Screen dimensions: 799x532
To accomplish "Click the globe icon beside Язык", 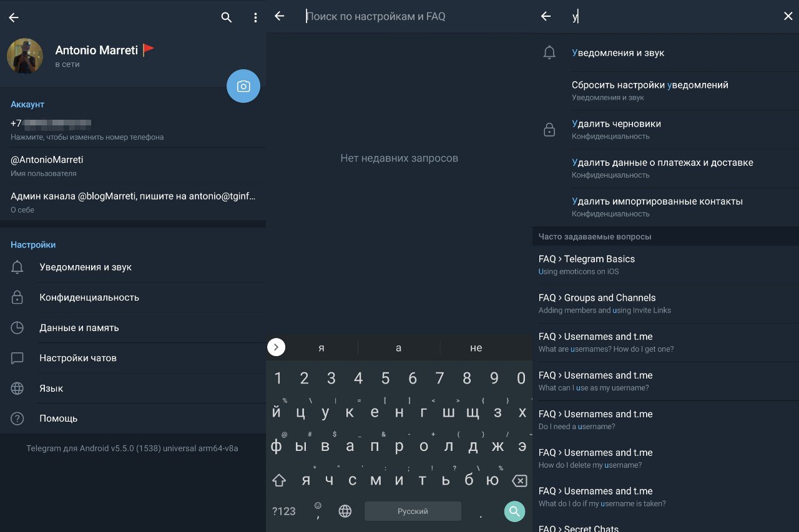I will coord(17,388).
